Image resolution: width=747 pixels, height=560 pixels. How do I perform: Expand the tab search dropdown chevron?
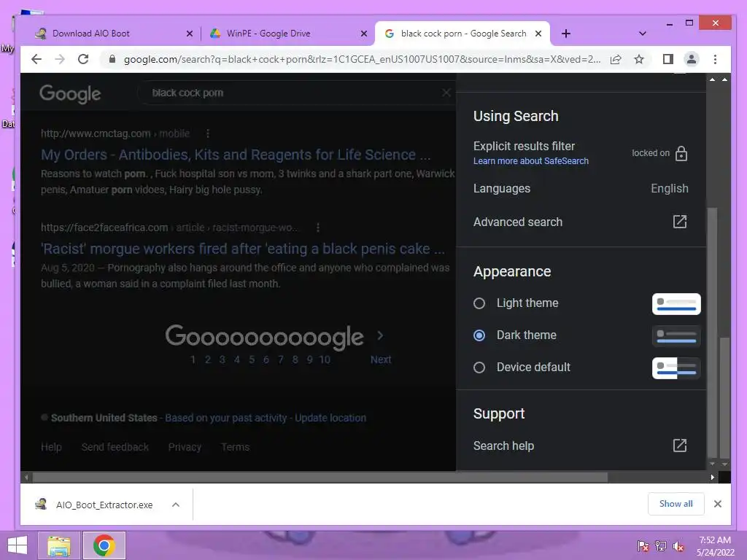(x=642, y=34)
